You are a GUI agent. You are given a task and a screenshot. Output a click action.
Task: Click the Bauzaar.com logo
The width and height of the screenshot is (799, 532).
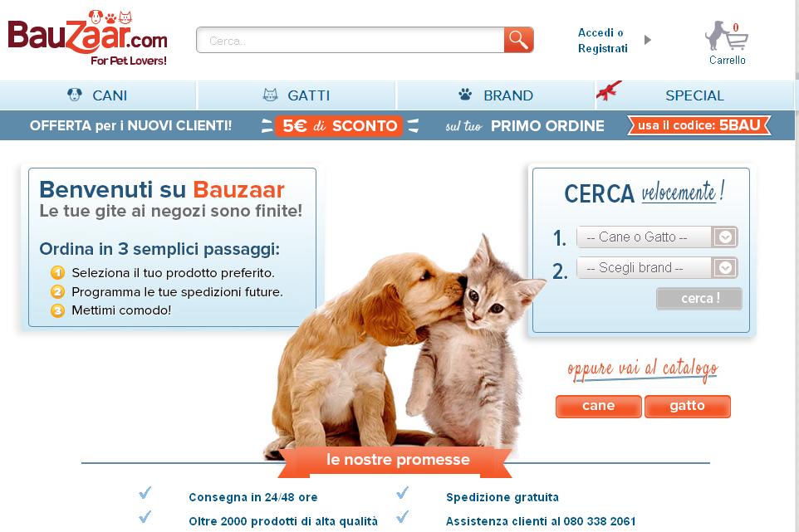88,37
